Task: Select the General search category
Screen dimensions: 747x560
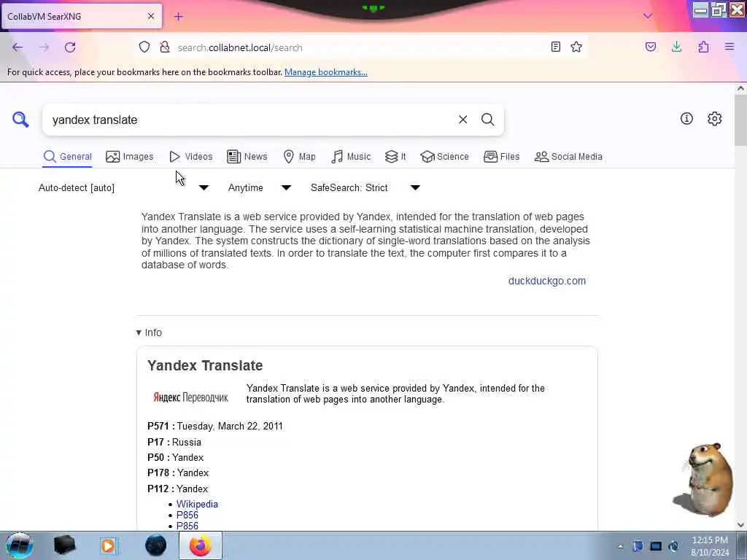Action: 67,157
